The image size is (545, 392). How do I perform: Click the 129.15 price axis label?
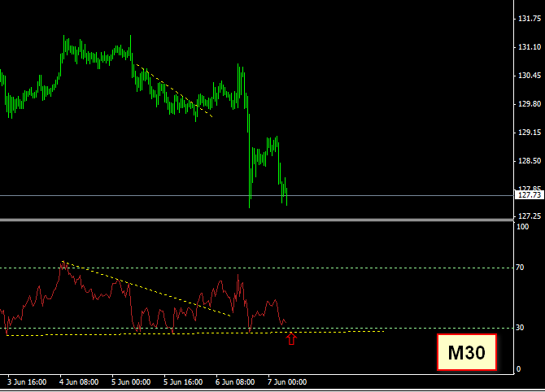(x=530, y=133)
